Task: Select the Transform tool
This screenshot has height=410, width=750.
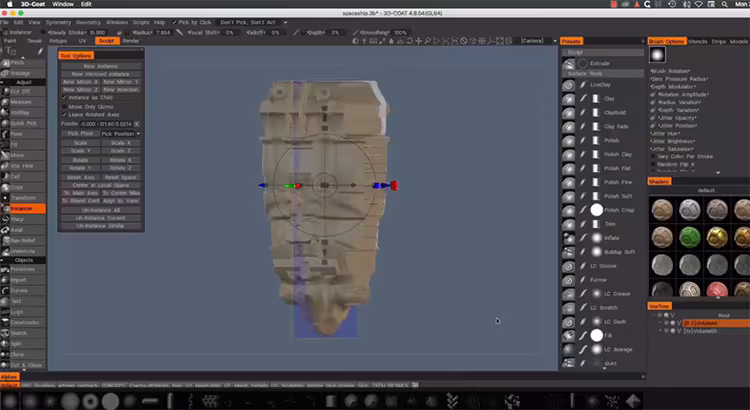Action: point(23,198)
